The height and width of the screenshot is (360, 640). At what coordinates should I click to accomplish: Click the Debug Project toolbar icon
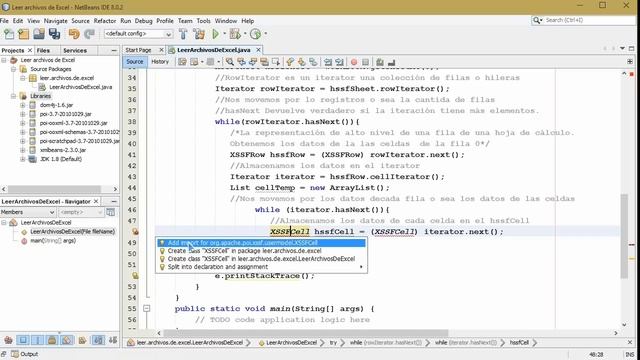[235, 34]
